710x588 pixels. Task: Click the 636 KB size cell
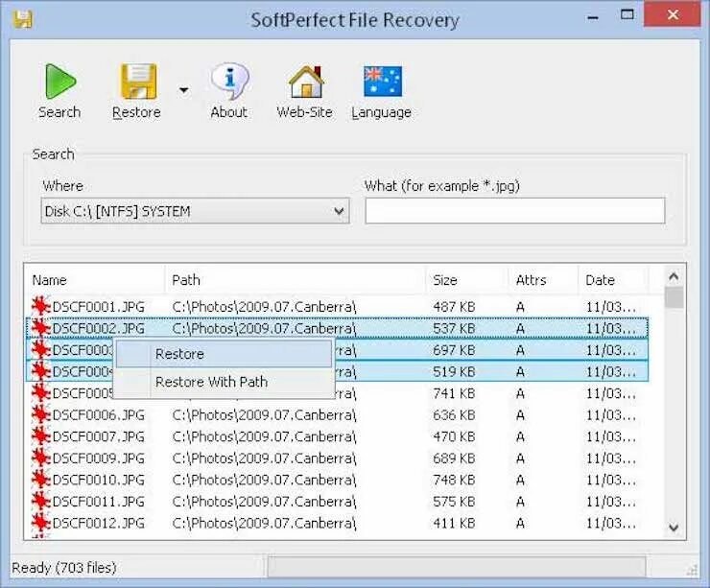click(454, 415)
